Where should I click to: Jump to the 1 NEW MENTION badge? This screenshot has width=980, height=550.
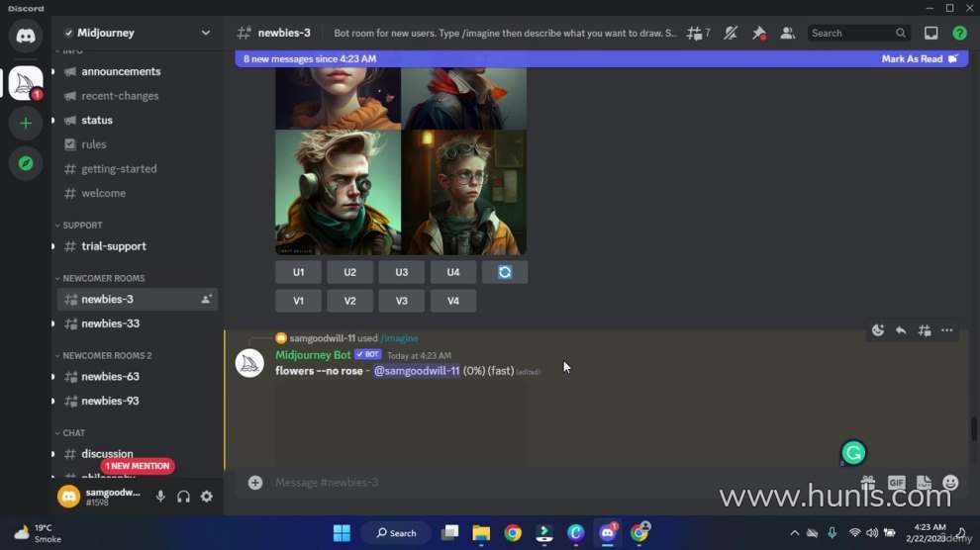click(x=137, y=466)
